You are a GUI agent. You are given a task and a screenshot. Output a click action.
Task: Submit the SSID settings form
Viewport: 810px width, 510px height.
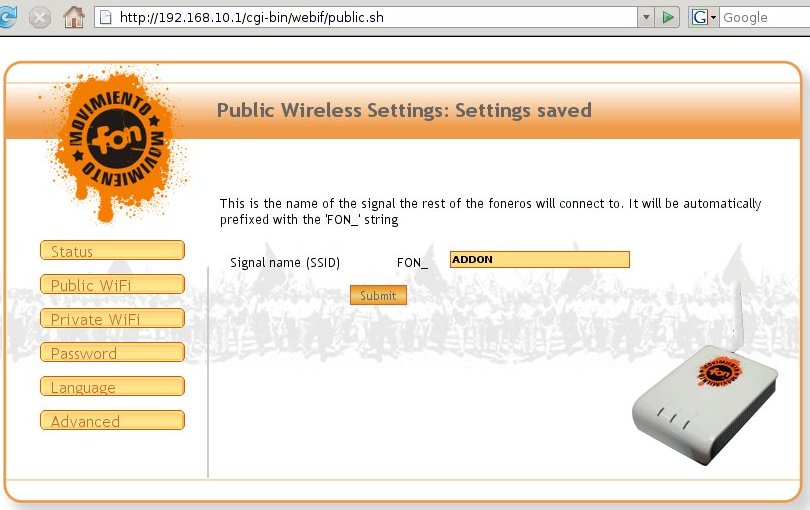[x=378, y=296]
